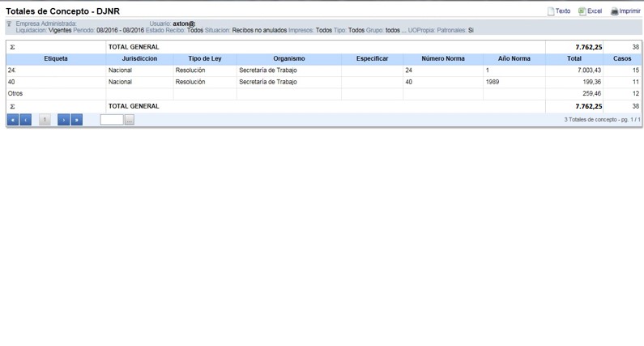The image size is (644, 346).
Task: Go to the first page
Action: (x=12, y=120)
